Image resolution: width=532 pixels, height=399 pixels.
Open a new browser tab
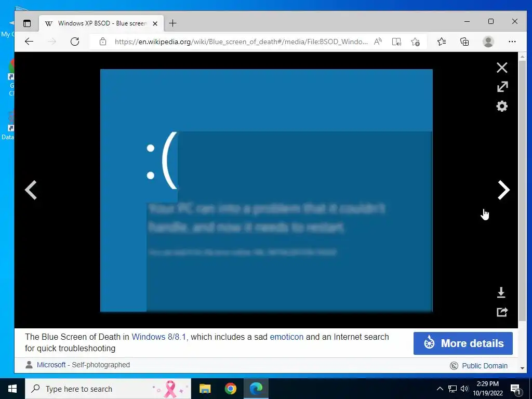click(x=172, y=23)
